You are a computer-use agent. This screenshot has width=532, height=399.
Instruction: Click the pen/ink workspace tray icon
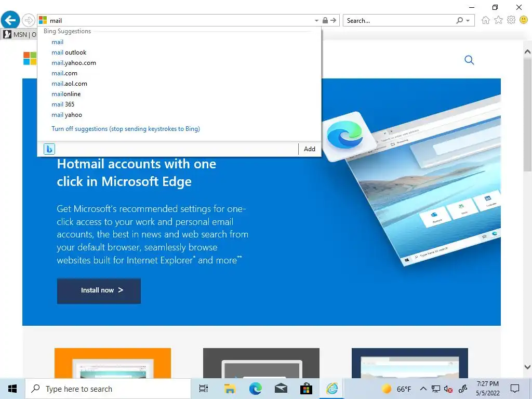pos(463,389)
